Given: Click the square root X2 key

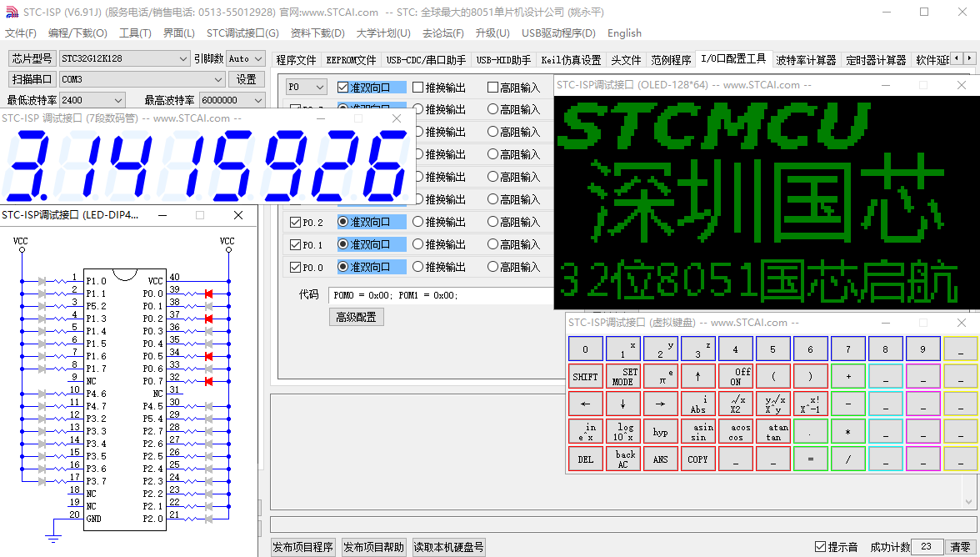Looking at the screenshot, I should (736, 404).
